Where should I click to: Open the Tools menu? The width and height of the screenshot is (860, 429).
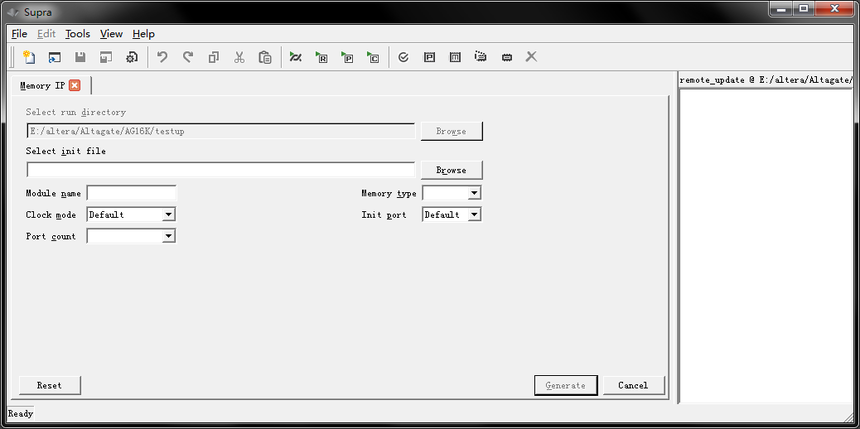coord(78,34)
